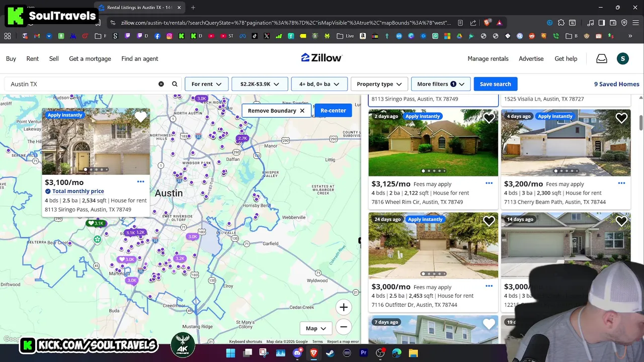This screenshot has width=644, height=362.
Task: Open the Sell menu
Action: click(x=54, y=59)
